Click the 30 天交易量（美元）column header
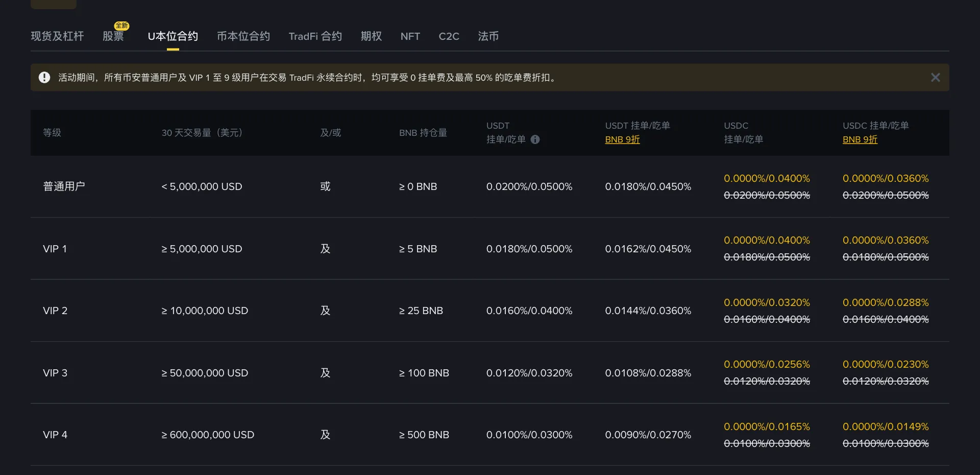Viewport: 980px width, 475px height. pos(203,133)
